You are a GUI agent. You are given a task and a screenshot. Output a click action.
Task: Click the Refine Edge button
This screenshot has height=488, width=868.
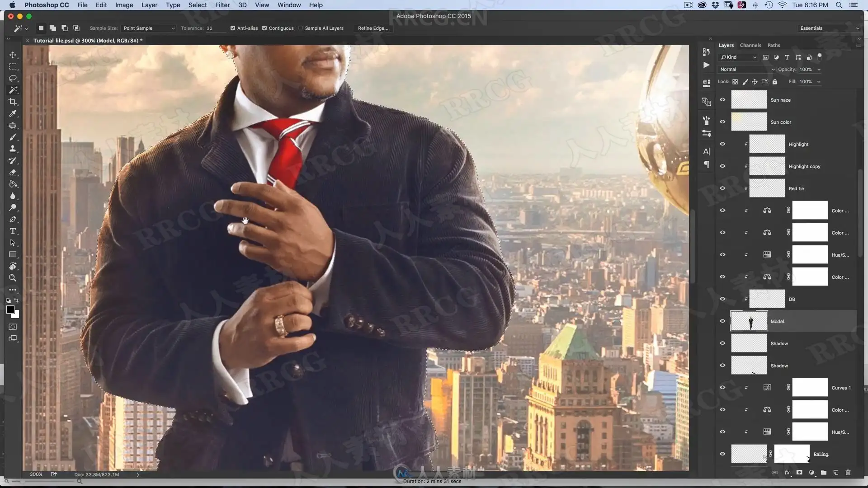coord(373,28)
